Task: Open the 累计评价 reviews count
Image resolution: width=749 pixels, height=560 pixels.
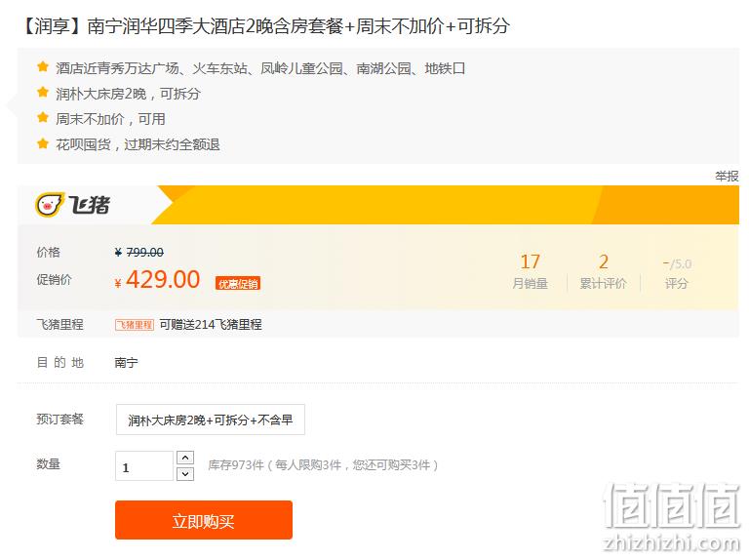Action: pyautogui.click(x=603, y=272)
